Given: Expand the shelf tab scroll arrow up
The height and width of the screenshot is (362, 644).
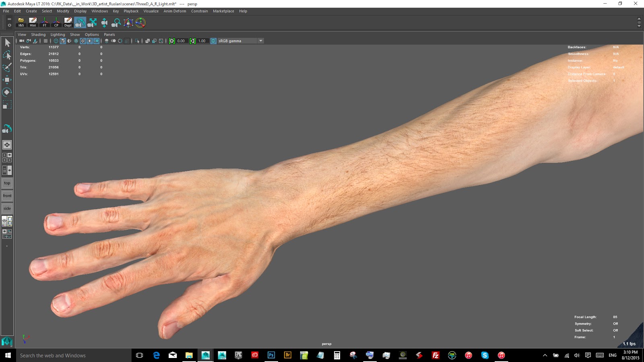Looking at the screenshot, I should (639, 19).
